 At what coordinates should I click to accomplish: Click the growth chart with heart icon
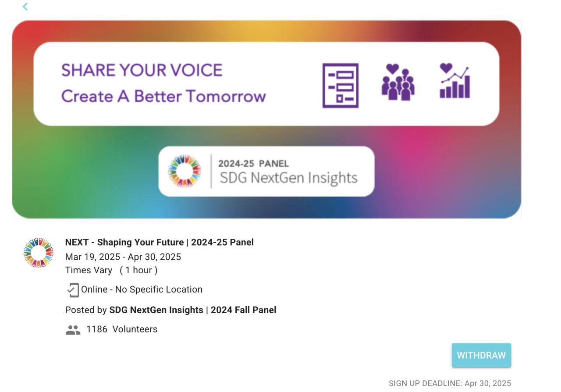[x=455, y=81]
